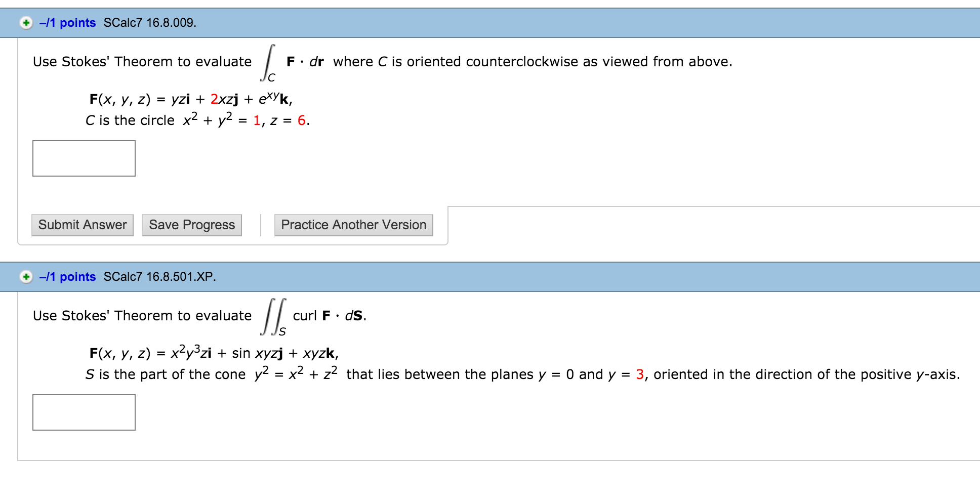980x503 pixels.
Task: Click the SCalc7 16.8.501.XP question label
Action: click(x=159, y=277)
